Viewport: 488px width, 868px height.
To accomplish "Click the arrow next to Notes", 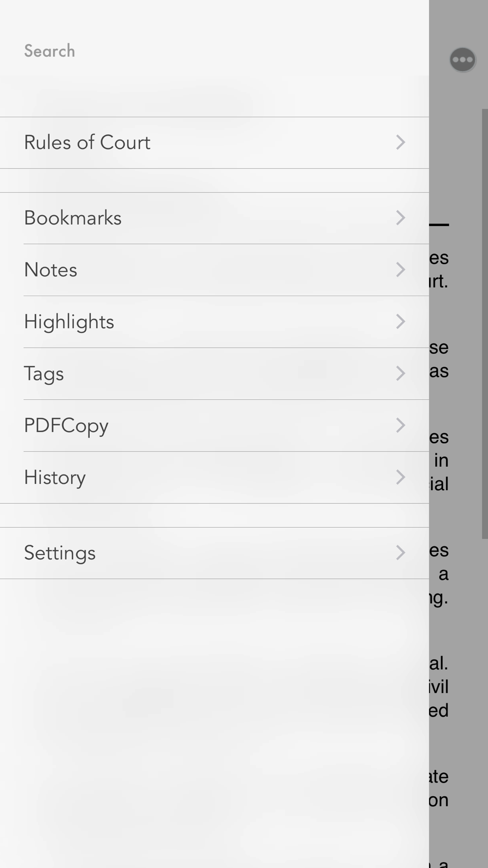I will [x=400, y=270].
